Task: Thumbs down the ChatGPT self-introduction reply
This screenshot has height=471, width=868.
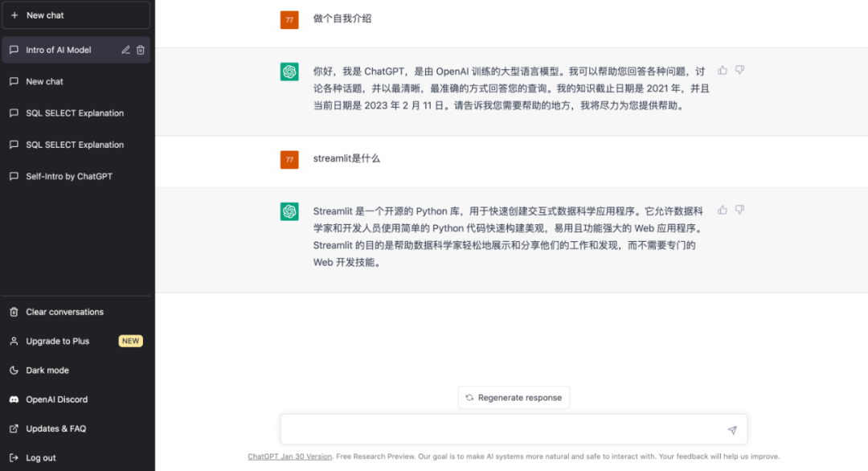Action: pos(739,70)
